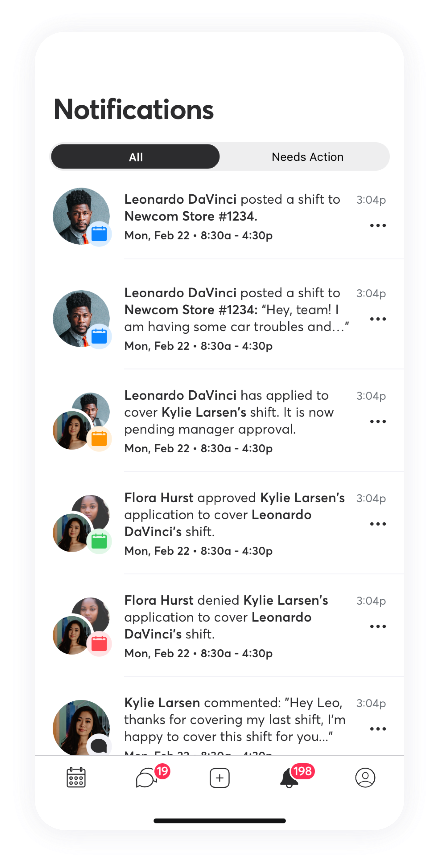Open more options for Flora Hurst denied notification

click(378, 626)
